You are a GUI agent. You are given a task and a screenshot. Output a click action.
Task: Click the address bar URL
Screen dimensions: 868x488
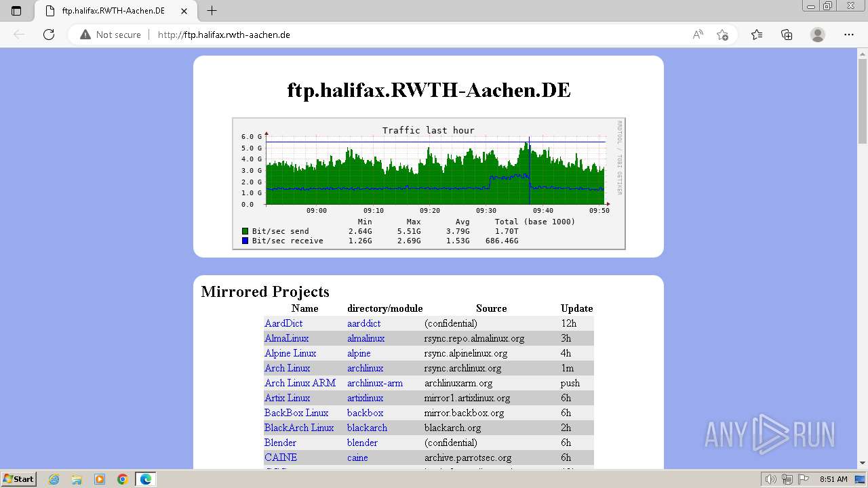224,35
